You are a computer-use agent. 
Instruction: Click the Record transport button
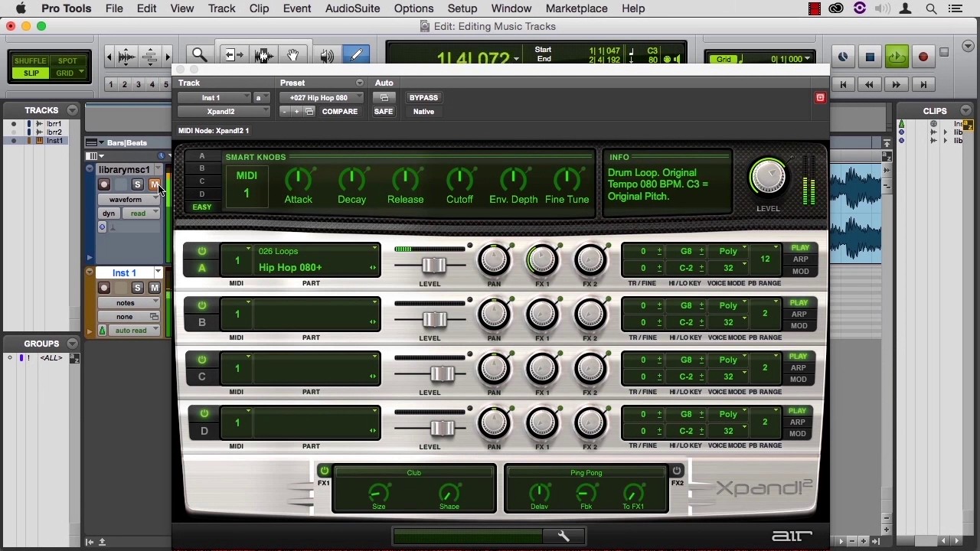923,57
